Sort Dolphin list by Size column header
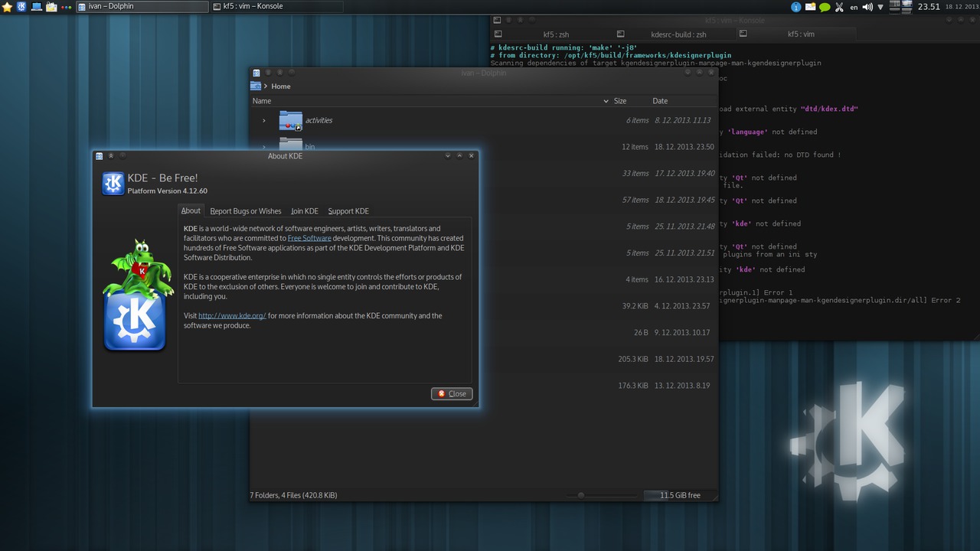Screen dimensions: 980x551 point(619,101)
